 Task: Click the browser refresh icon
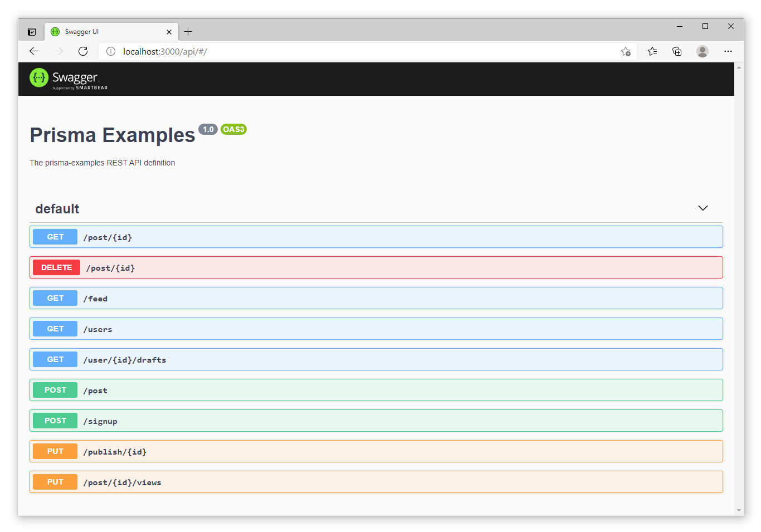pos(83,51)
